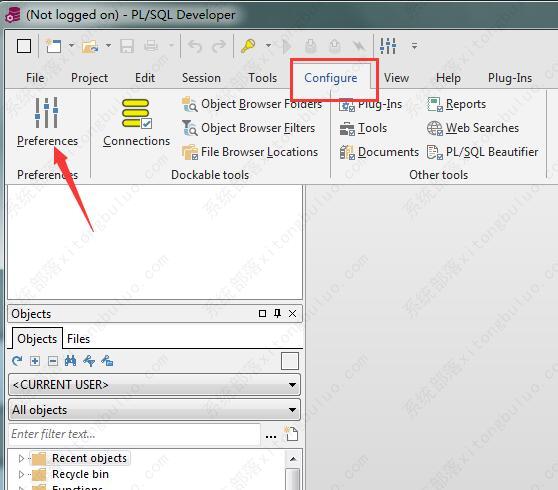
Task: Click the binoculars Find icon
Action: point(70,362)
